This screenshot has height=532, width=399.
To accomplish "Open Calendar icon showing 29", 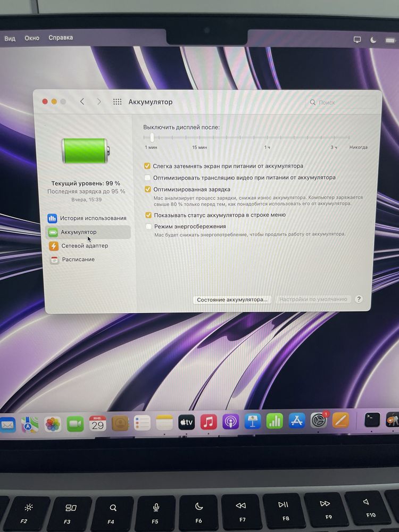I will pyautogui.click(x=98, y=423).
